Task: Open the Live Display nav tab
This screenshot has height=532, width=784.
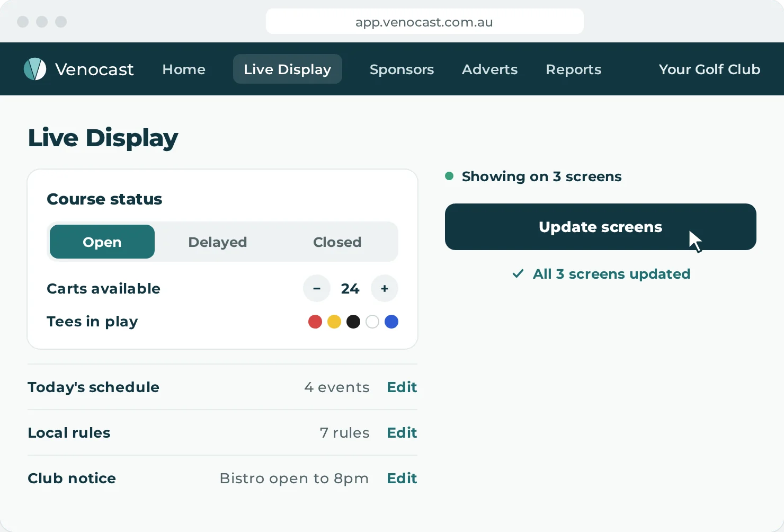Action: [x=288, y=69]
